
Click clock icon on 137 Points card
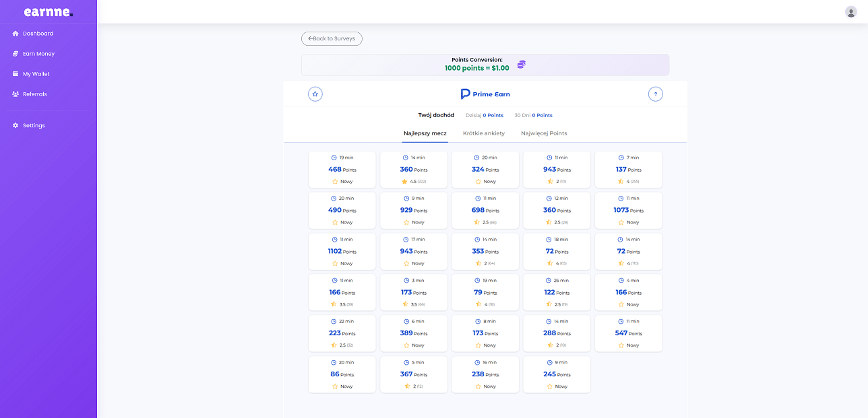[x=621, y=158]
